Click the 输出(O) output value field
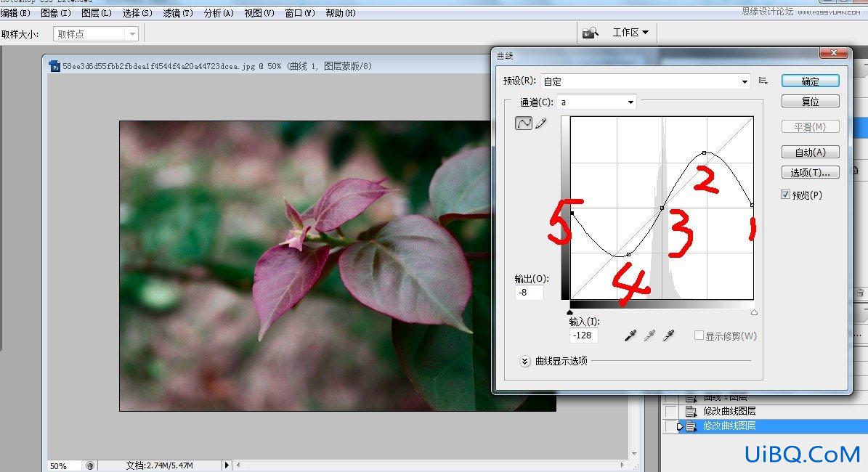The width and height of the screenshot is (868, 472). click(530, 292)
